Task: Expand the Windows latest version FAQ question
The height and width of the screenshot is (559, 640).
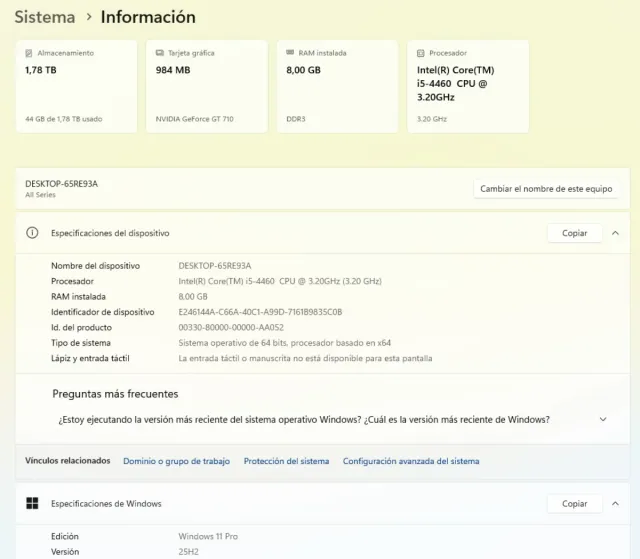Action: tap(602, 420)
